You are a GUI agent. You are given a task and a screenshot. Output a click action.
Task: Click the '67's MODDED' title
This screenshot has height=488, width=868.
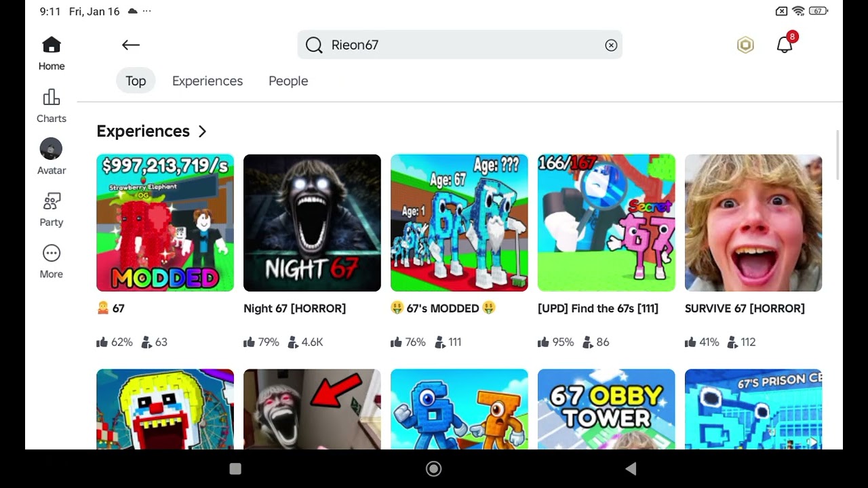443,308
